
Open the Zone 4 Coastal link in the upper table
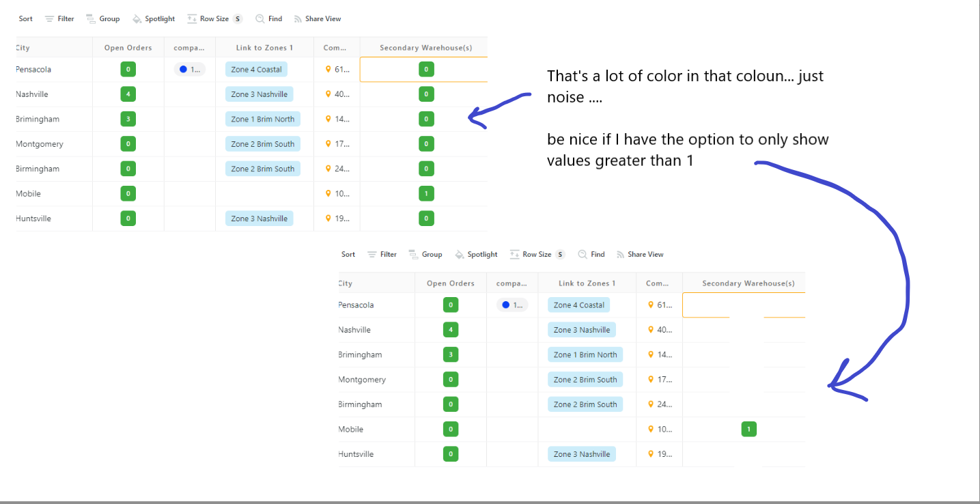click(256, 70)
